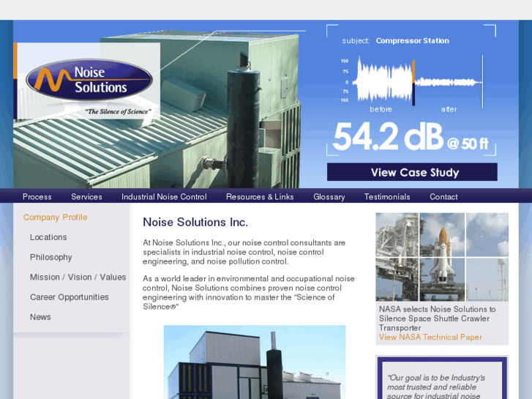The width and height of the screenshot is (532, 399).
Task: Select Company Profile in sidebar
Action: (56, 217)
